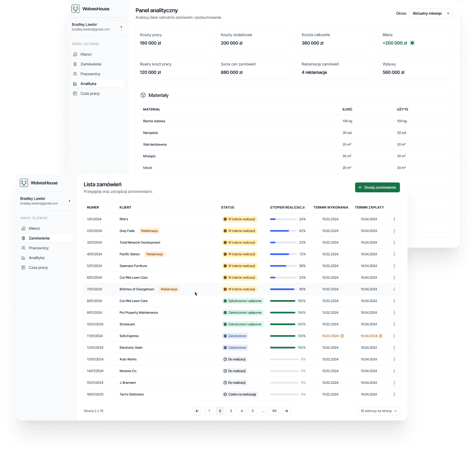Open the 16 wierszy na stronę dropdown
Viewport: 476px width, 453px height.
(x=379, y=411)
